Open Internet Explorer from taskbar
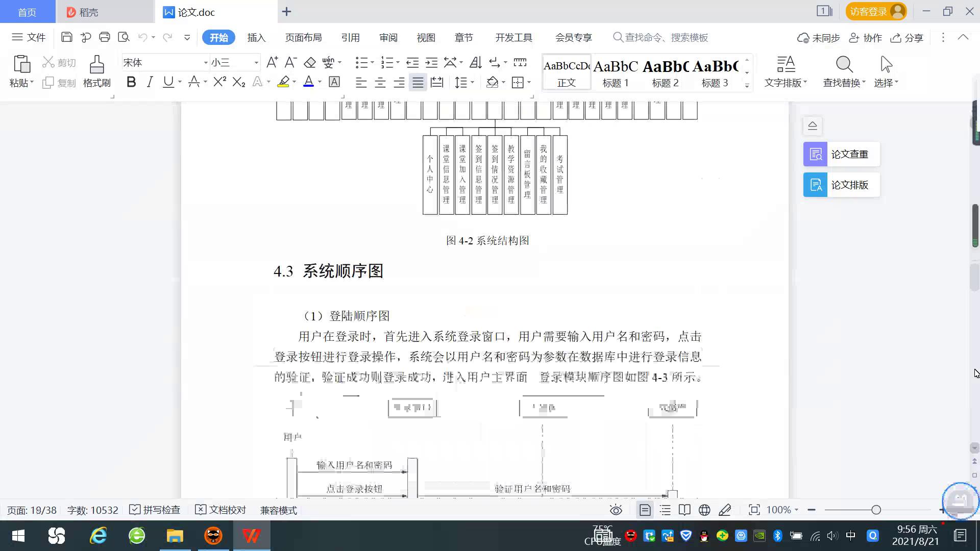Viewport: 980px width, 551px height. 98,536
